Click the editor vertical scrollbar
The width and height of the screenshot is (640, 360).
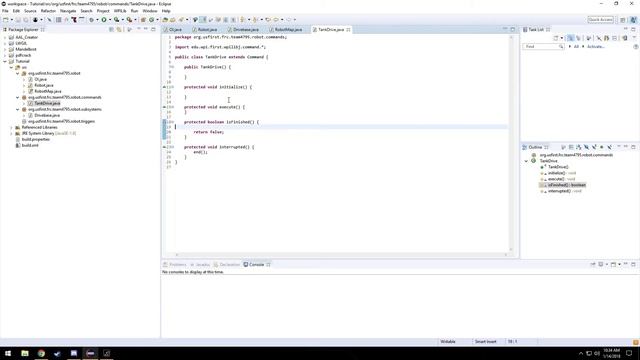coord(511,143)
